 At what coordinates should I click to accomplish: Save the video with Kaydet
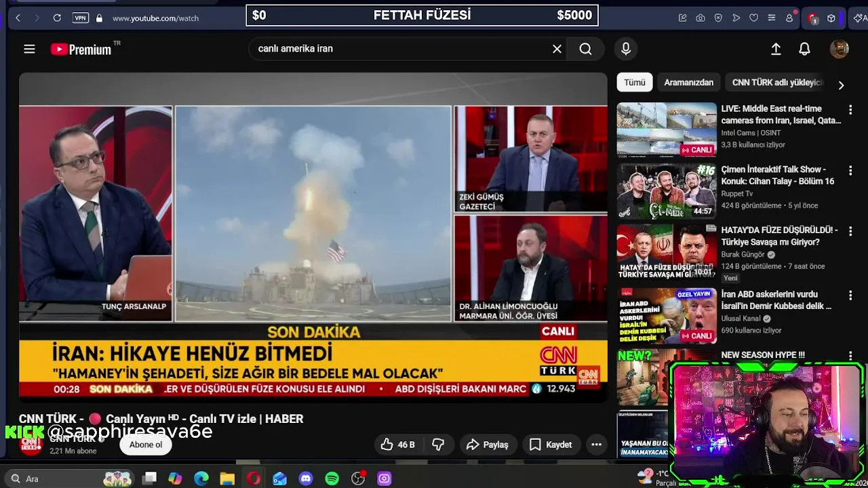click(551, 445)
